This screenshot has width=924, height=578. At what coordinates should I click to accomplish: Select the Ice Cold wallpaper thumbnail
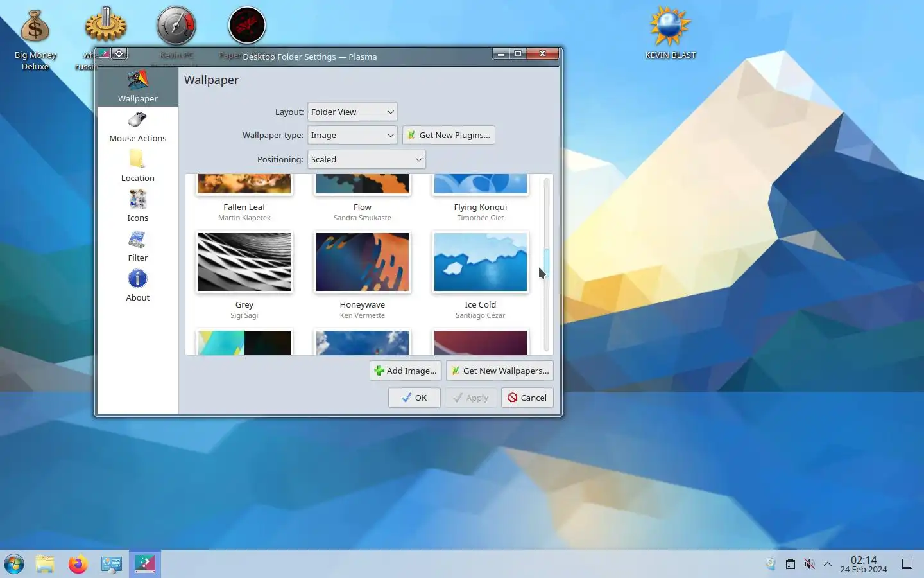481,262
